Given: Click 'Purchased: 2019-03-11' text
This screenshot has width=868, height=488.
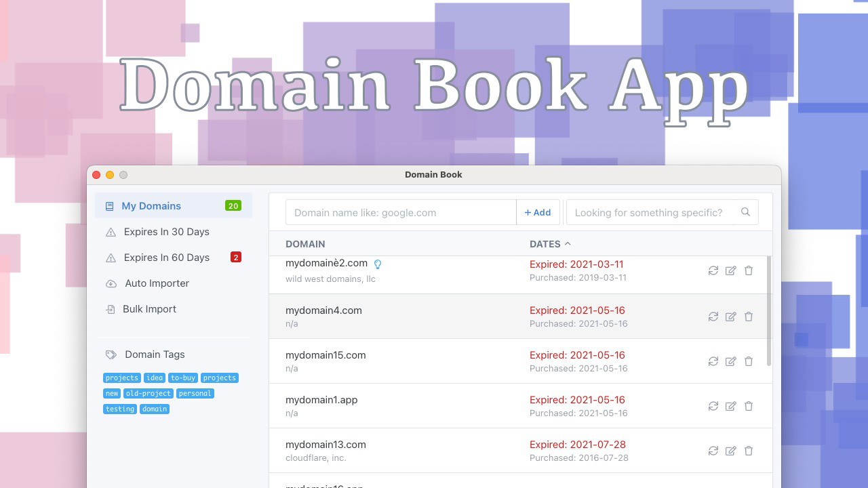Looking at the screenshot, I should coord(578,278).
